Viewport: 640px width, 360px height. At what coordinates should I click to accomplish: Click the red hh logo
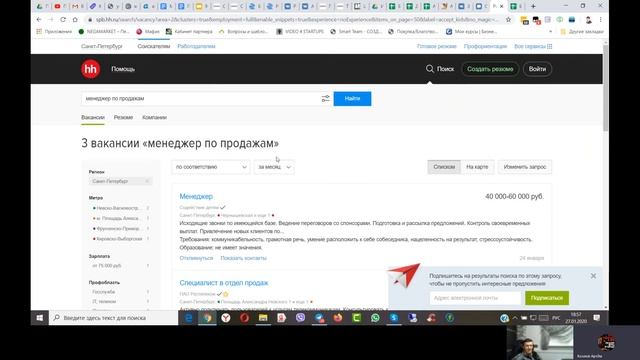point(91,69)
